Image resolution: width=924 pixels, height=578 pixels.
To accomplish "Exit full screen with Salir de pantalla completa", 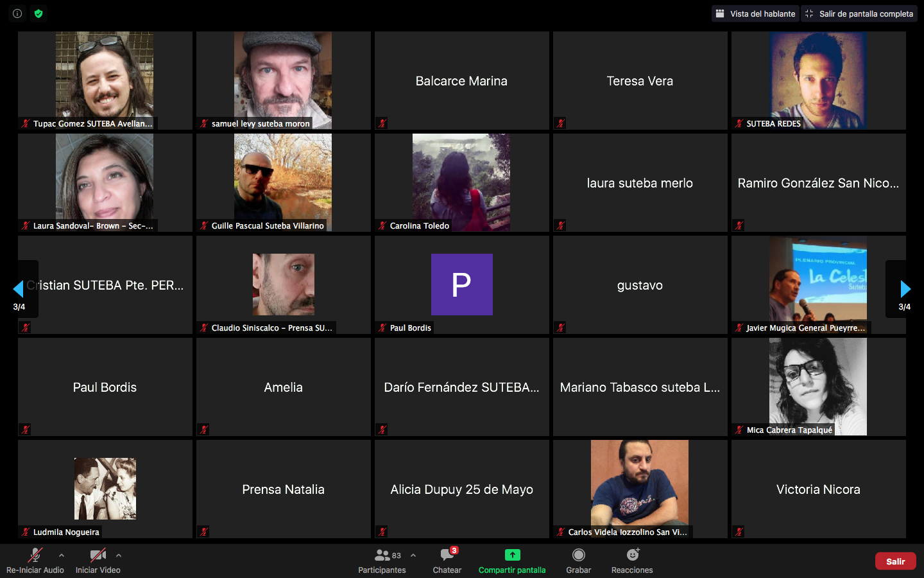I will [859, 13].
